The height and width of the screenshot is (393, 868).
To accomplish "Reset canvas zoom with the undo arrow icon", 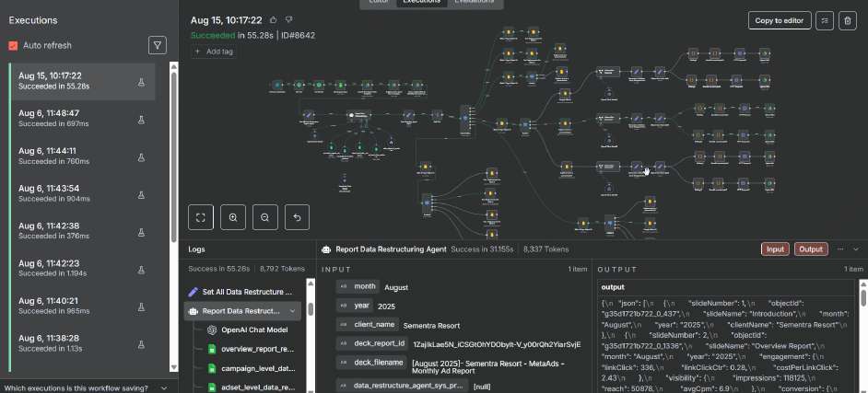I will point(298,217).
